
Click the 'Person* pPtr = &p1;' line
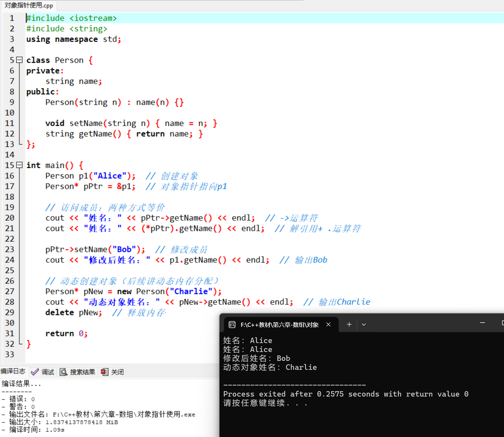coord(90,186)
